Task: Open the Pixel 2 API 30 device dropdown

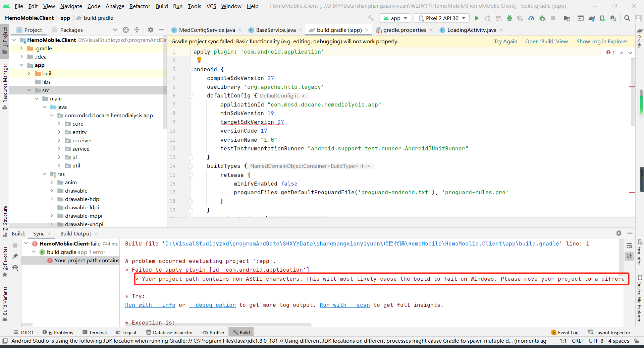Action: [x=442, y=18]
